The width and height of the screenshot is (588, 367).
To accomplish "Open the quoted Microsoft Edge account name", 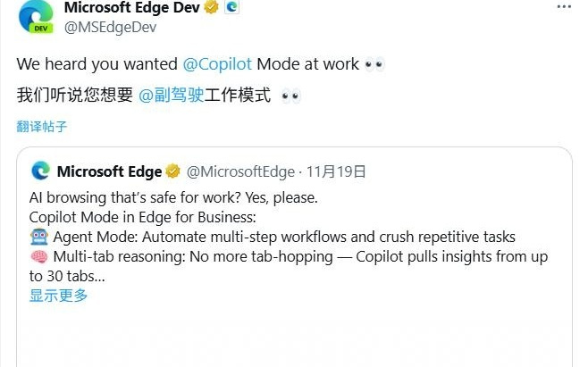I will [x=109, y=171].
